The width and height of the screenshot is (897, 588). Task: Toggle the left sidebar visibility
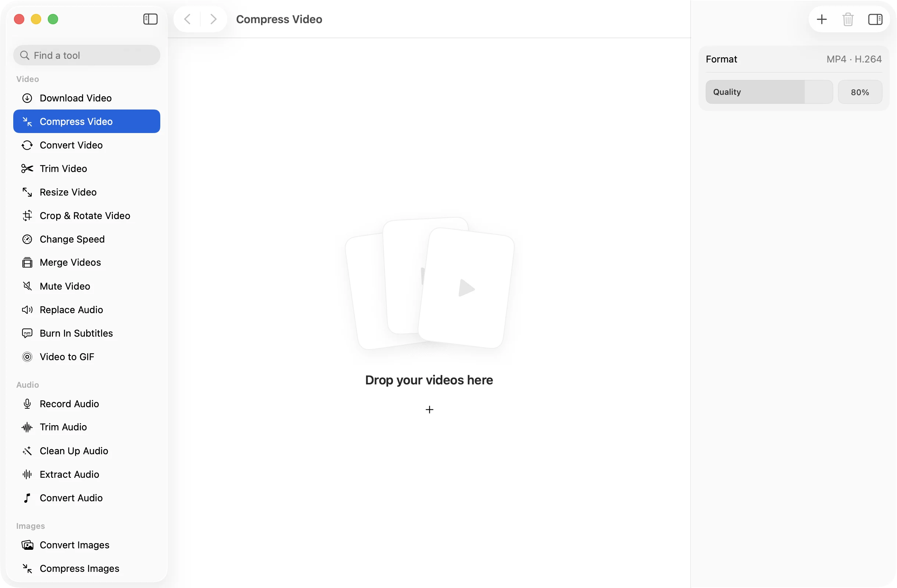coord(150,19)
